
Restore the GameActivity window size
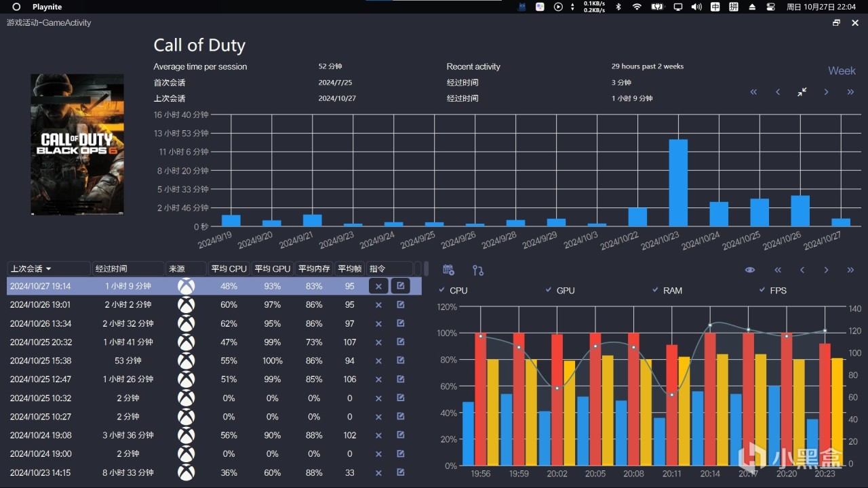[x=836, y=22]
